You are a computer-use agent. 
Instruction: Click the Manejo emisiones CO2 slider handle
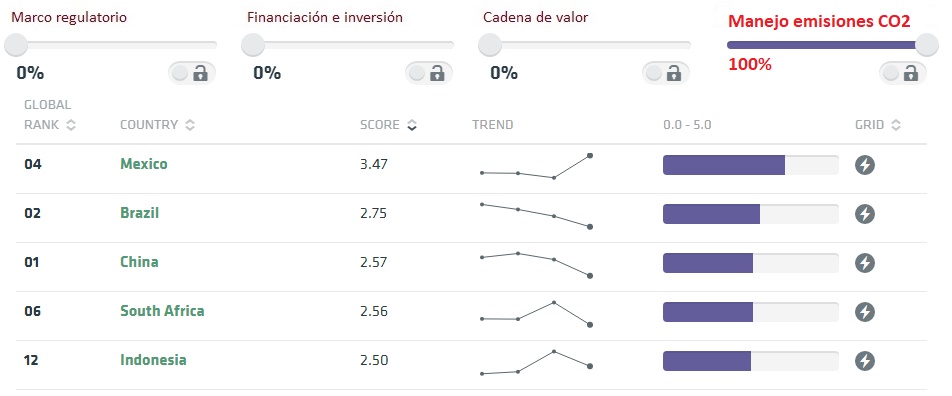(x=926, y=45)
